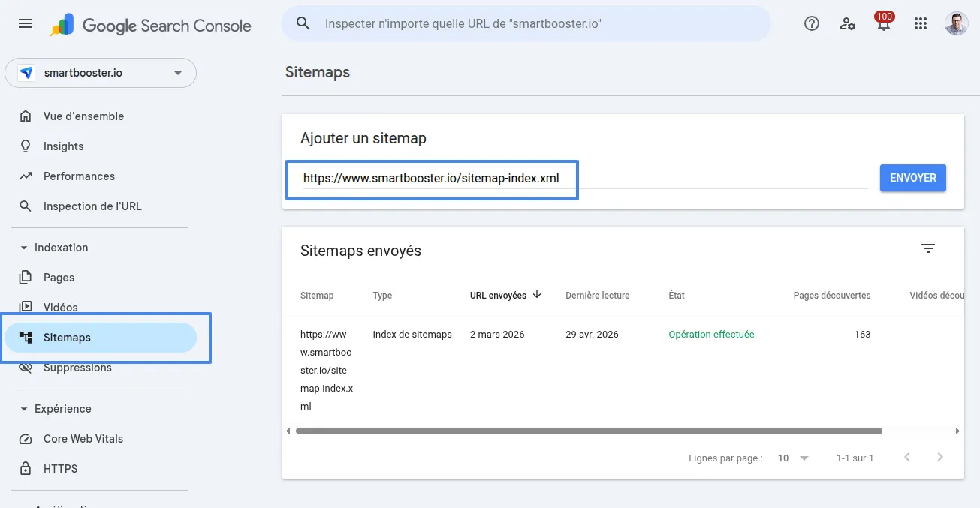The height and width of the screenshot is (508, 980).
Task: Open the Lignes par page dropdown
Action: coord(793,458)
